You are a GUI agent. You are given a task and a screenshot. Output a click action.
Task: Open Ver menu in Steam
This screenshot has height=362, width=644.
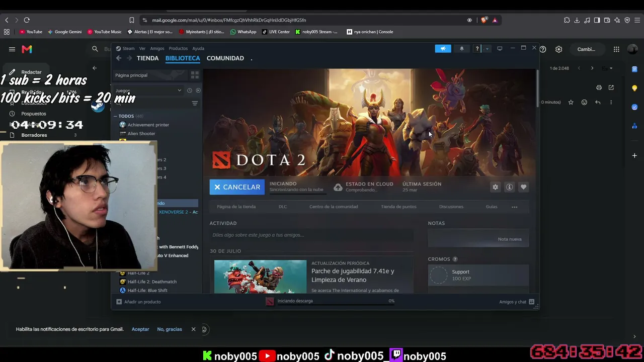(142, 49)
